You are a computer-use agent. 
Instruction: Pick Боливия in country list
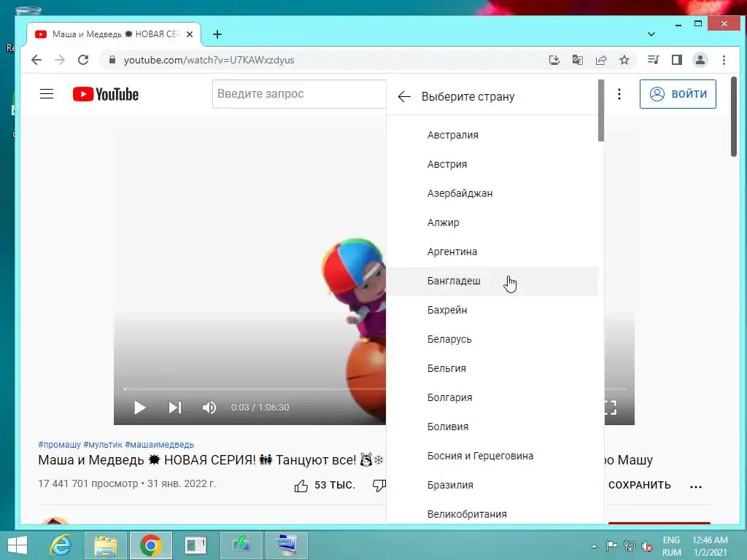point(492,427)
